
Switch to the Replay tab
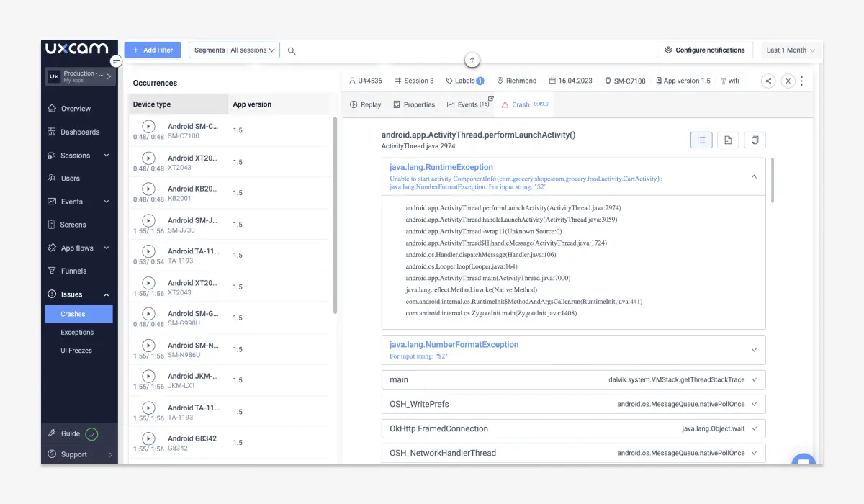[366, 104]
